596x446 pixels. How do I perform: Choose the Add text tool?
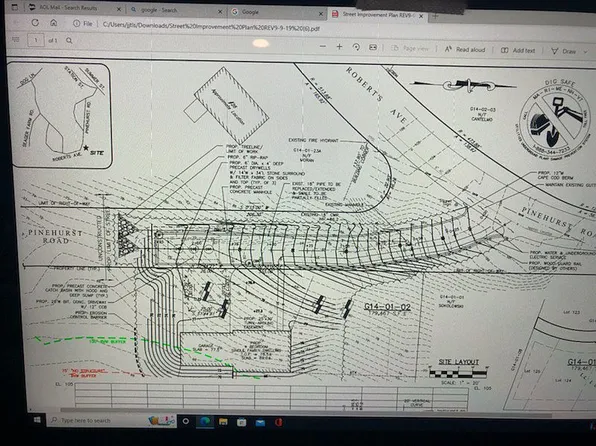518,50
